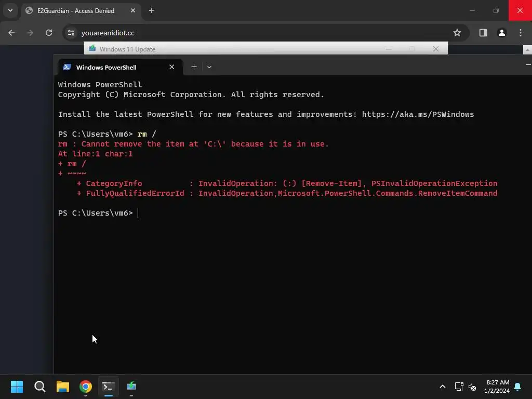Open Chrome side panel

click(x=483, y=33)
